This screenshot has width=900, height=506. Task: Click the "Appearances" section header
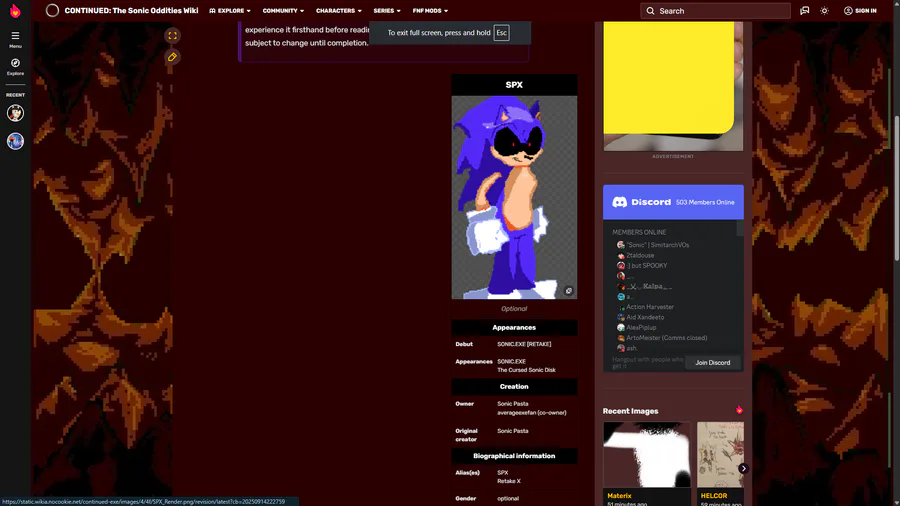tap(514, 328)
